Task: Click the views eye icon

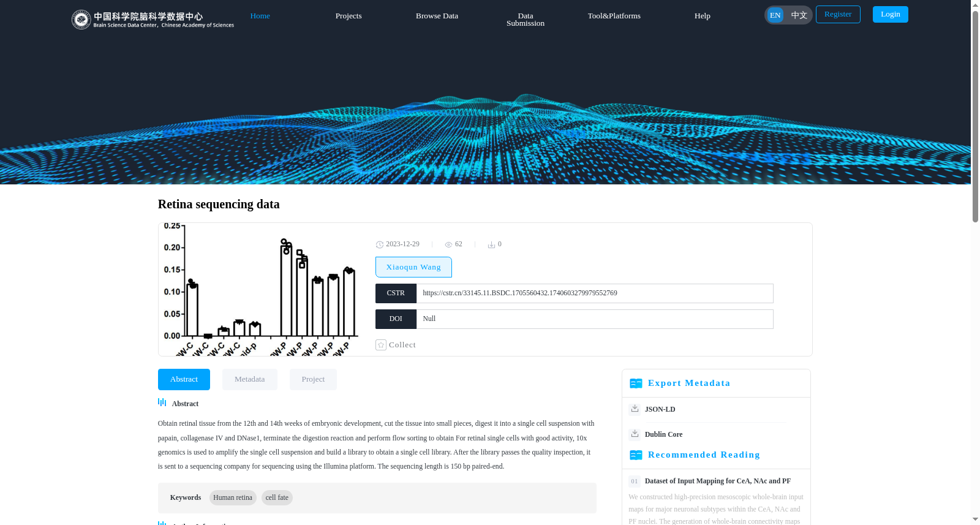Action: [448, 244]
